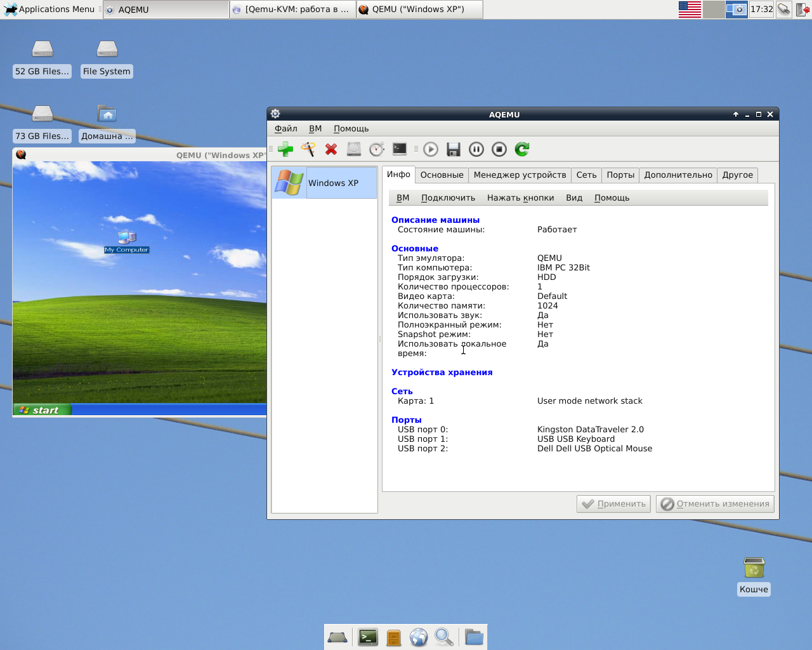
Task: Open the magnifier search icon in dock
Action: pyautogui.click(x=444, y=637)
